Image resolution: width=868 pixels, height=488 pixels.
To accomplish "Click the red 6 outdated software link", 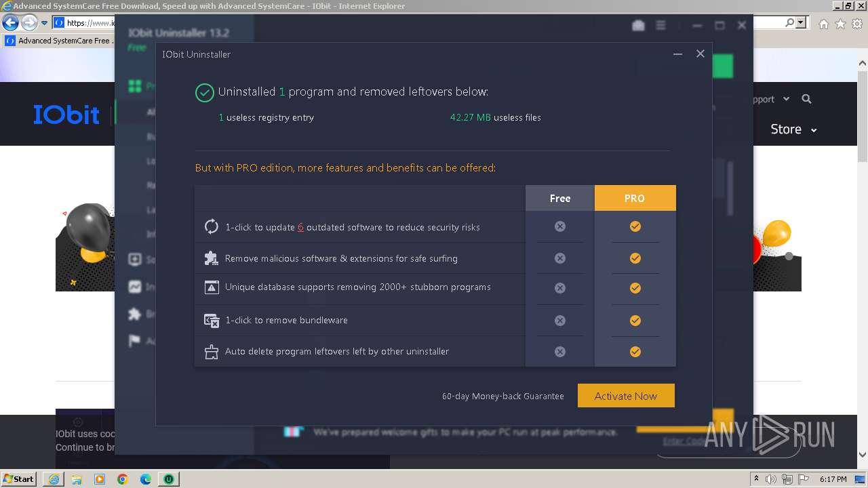I will [x=300, y=227].
